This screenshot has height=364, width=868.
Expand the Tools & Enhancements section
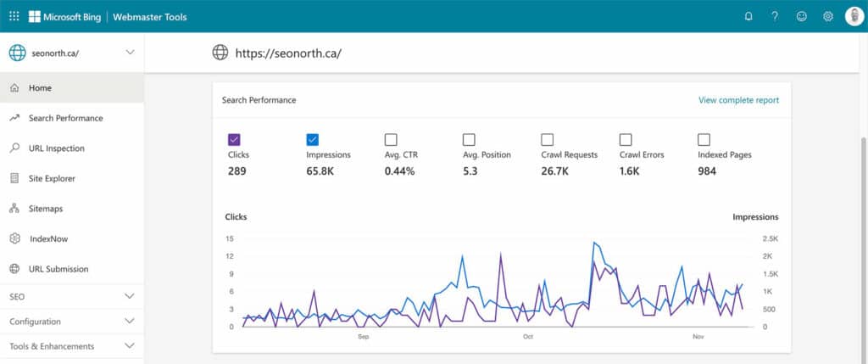(x=72, y=346)
